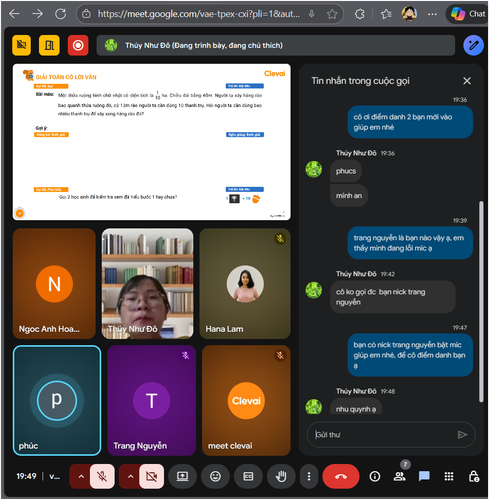The width and height of the screenshot is (489, 500).
Task: Open the browser profile avatar
Action: click(409, 14)
